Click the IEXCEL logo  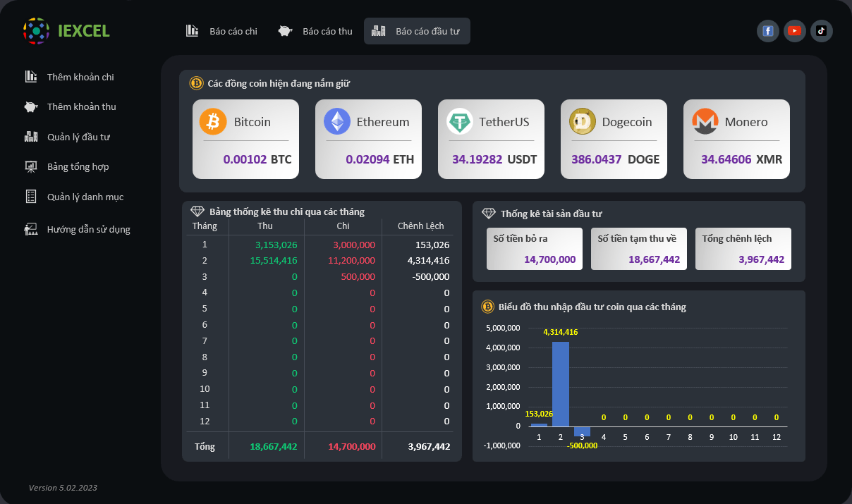[66, 31]
